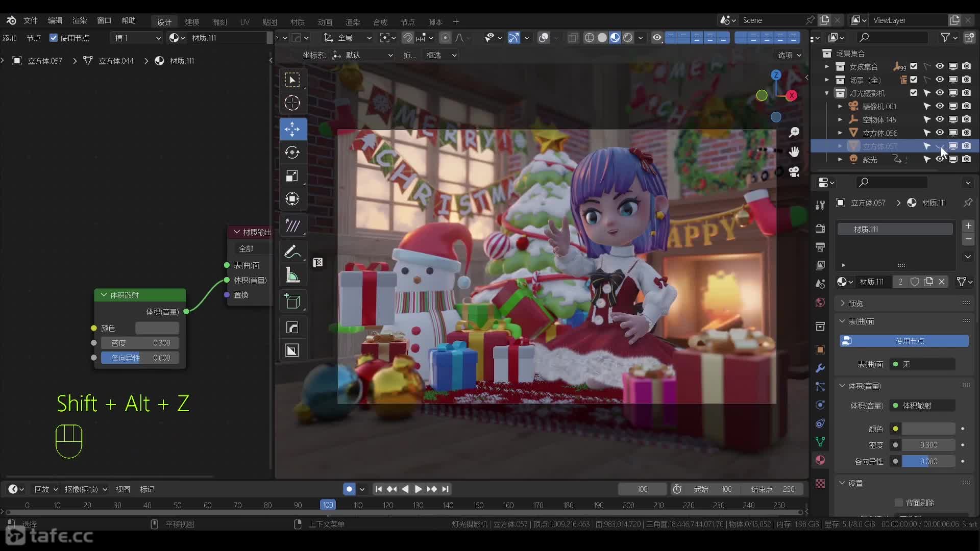Add a new material slot
Screen dimensions: 980x551
click(968, 226)
